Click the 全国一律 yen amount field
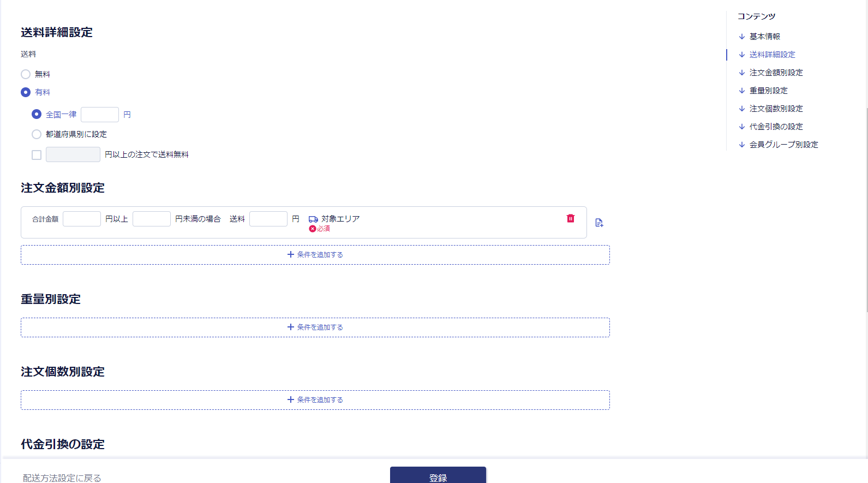The image size is (868, 483). (100, 115)
